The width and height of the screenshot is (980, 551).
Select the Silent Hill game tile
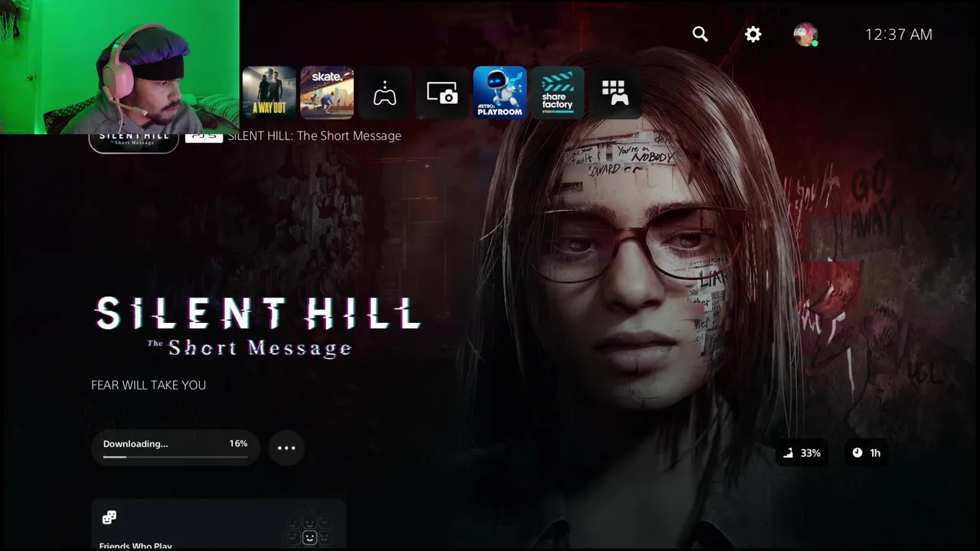click(x=134, y=143)
